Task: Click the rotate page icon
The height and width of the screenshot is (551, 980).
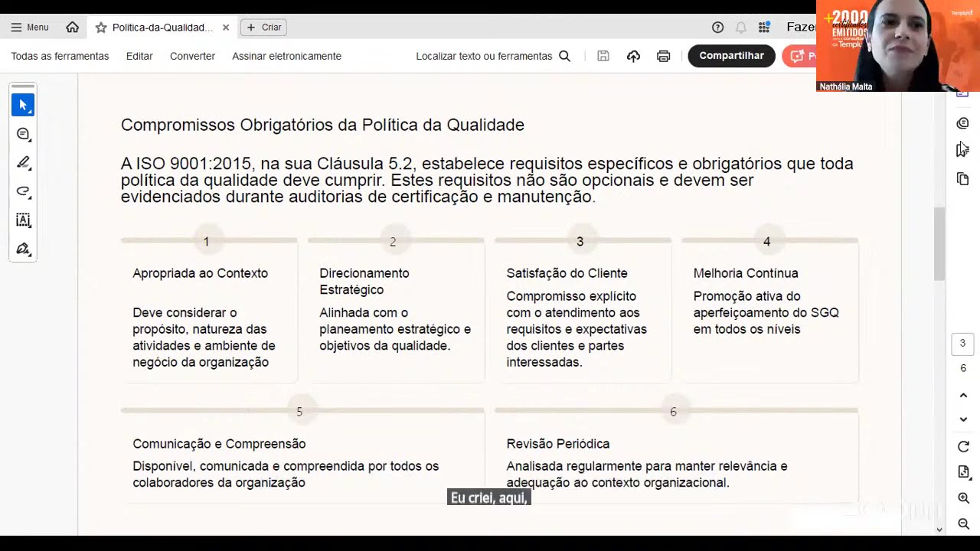Action: [963, 447]
